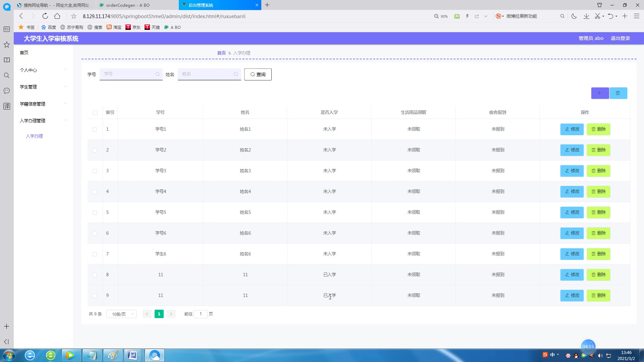Viewport: 644px width, 362px height.
Task: Click the taskbar volume speaker icon
Action: tap(600, 356)
